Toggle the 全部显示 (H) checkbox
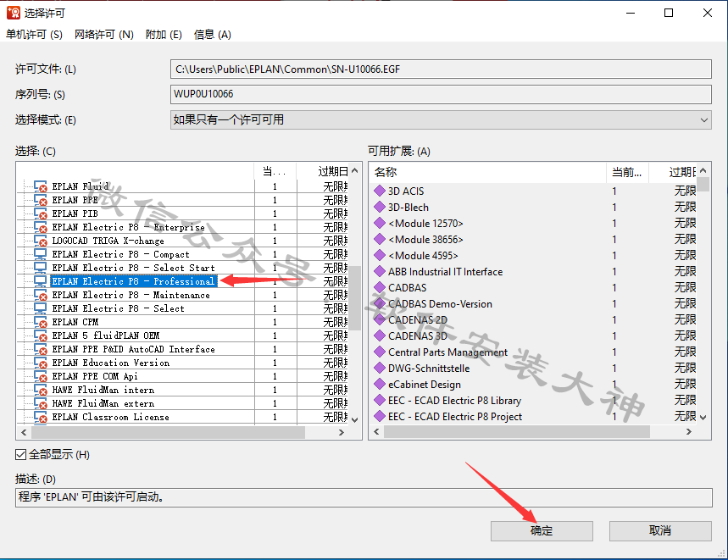 pos(20,455)
